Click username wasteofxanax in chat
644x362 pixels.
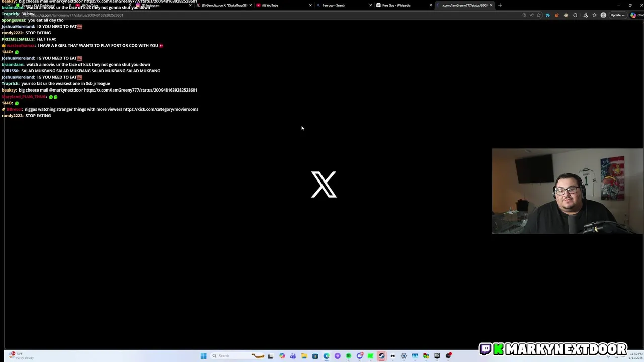pyautogui.click(x=21, y=45)
